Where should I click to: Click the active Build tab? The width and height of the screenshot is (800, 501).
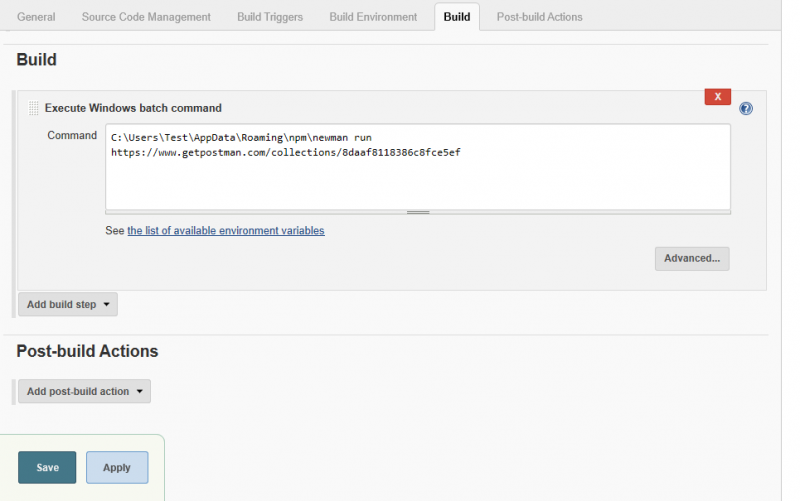457,17
